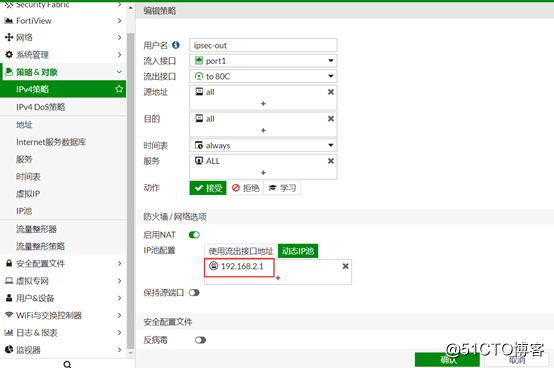Open the 流量整形器 menu item
The image size is (554, 368).
(63, 229)
